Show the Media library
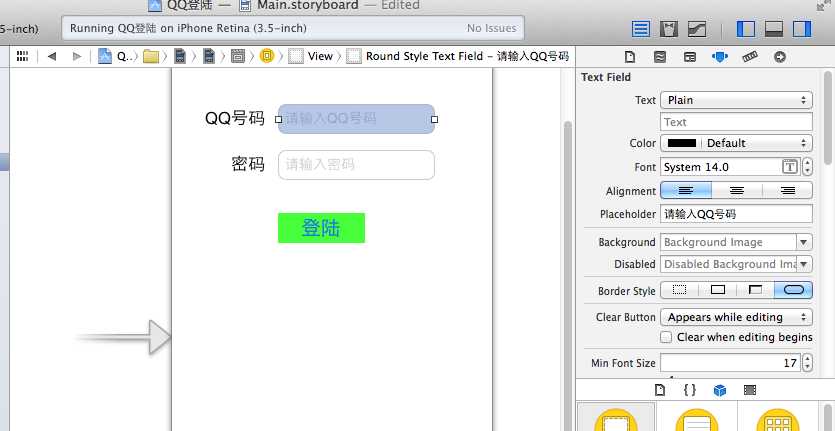This screenshot has width=835, height=431. pos(750,391)
